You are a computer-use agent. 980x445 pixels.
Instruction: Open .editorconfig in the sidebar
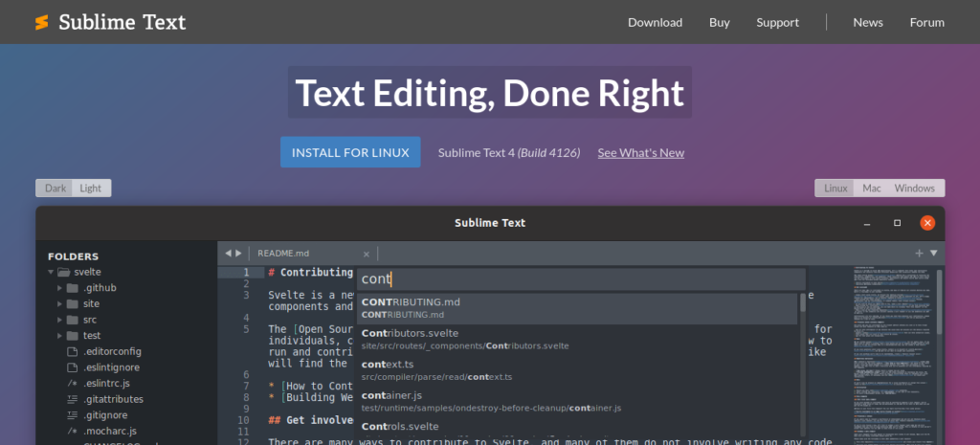tap(113, 352)
